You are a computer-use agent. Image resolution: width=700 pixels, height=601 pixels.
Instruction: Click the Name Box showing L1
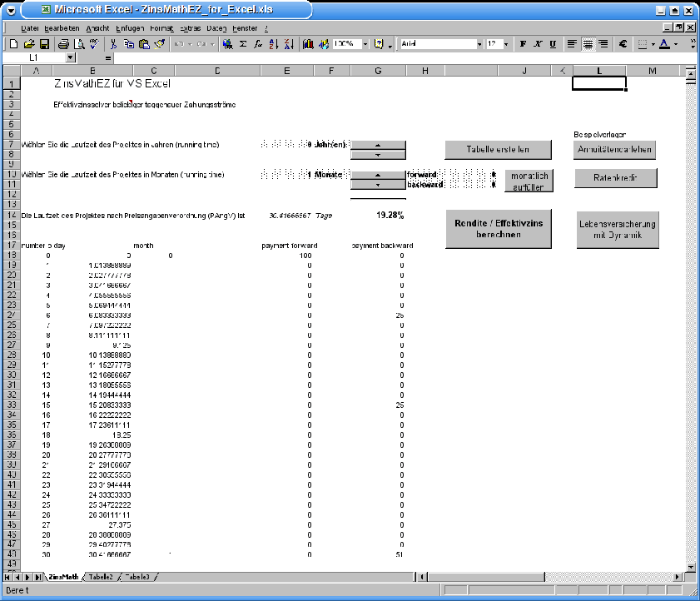pyautogui.click(x=34, y=57)
